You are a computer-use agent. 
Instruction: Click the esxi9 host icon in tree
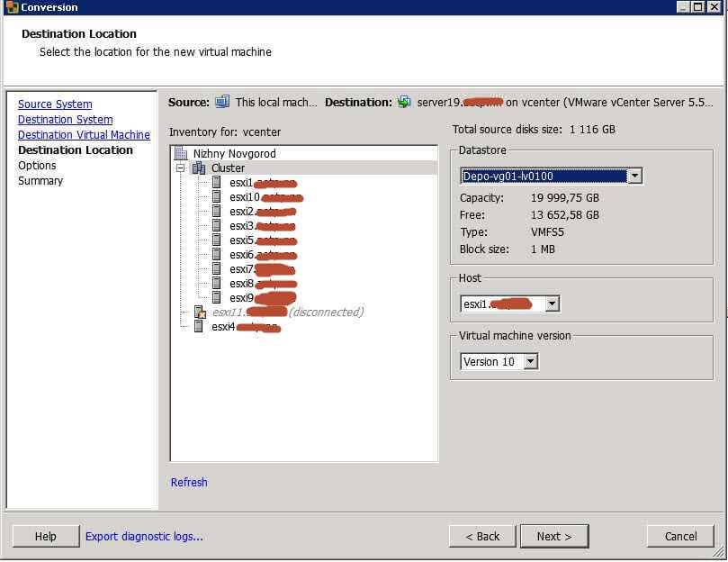point(217,298)
